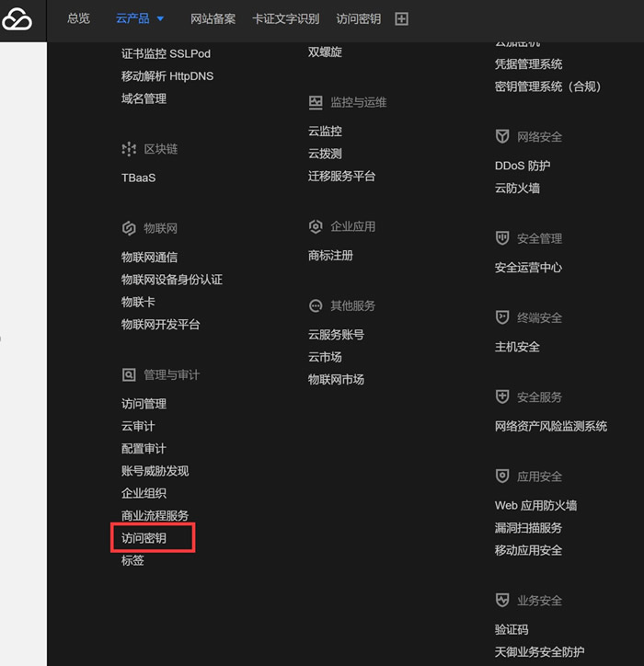Select 卡证文字识别 in the top bar

285,19
